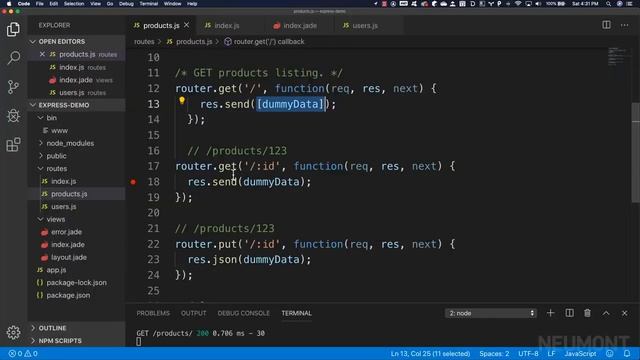640x360 pixels.
Task: Create a new terminal with plus icon
Action: (x=550, y=313)
